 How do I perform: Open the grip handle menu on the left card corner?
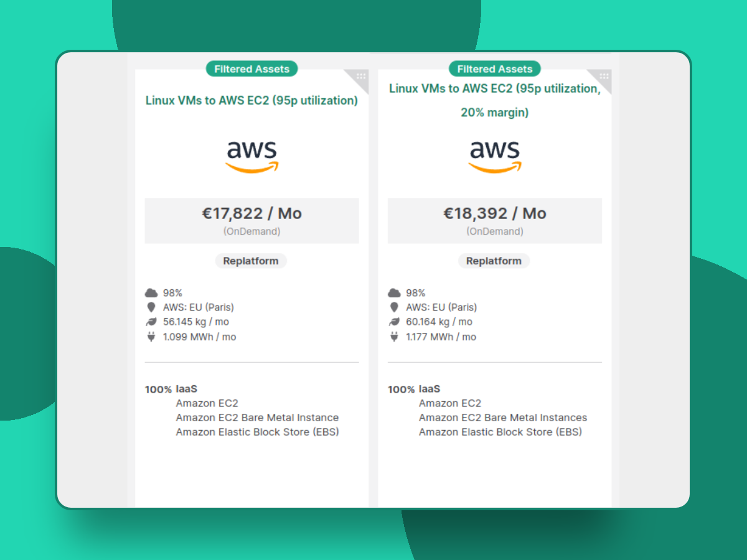point(360,76)
